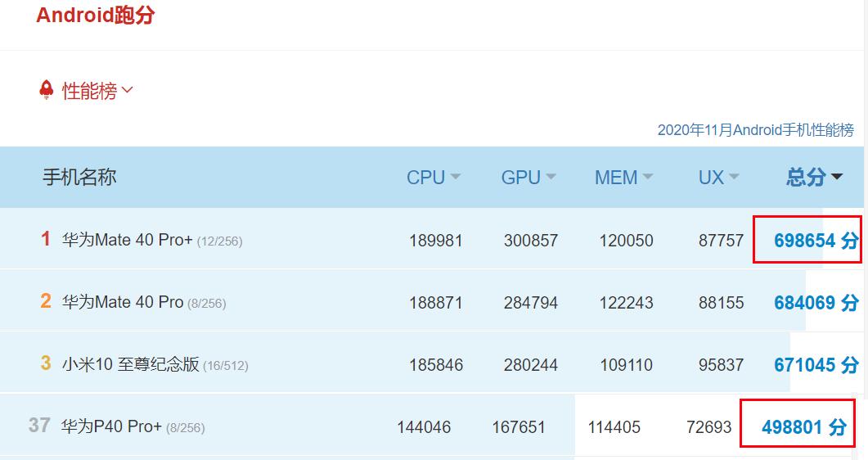Viewport: 868px width, 460px height.
Task: Click the GPU score 300857 cell
Action: pyautogui.click(x=531, y=241)
